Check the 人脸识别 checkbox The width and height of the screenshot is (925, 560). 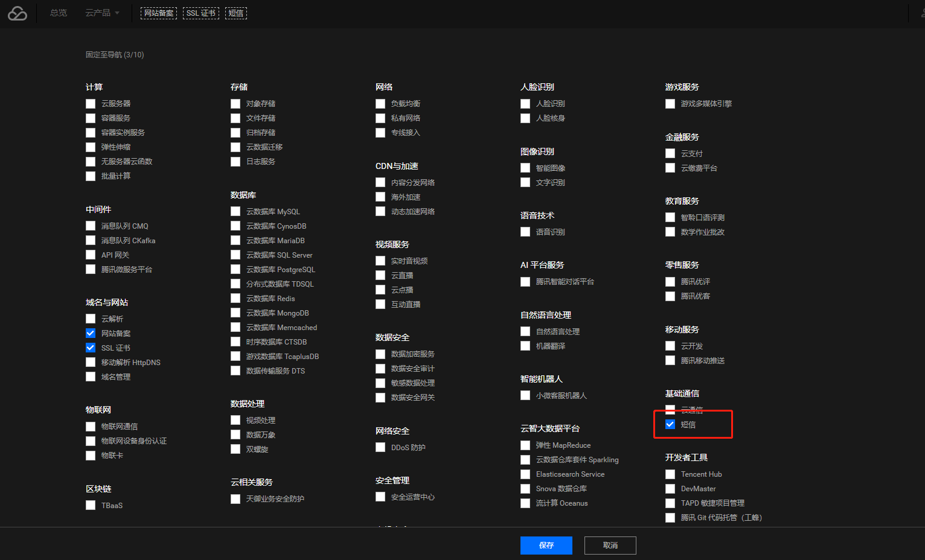click(x=525, y=104)
